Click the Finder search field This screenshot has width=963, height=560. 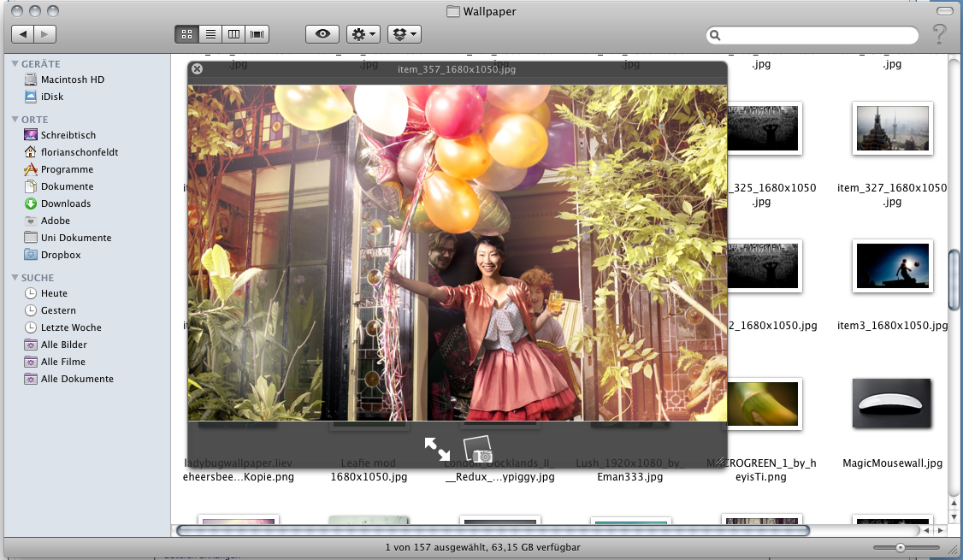812,35
